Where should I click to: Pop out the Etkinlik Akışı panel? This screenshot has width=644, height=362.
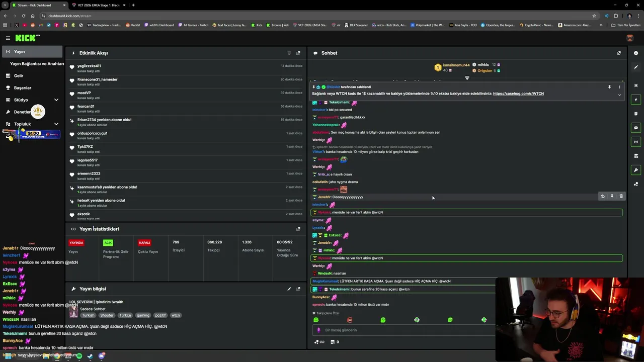coord(298,53)
